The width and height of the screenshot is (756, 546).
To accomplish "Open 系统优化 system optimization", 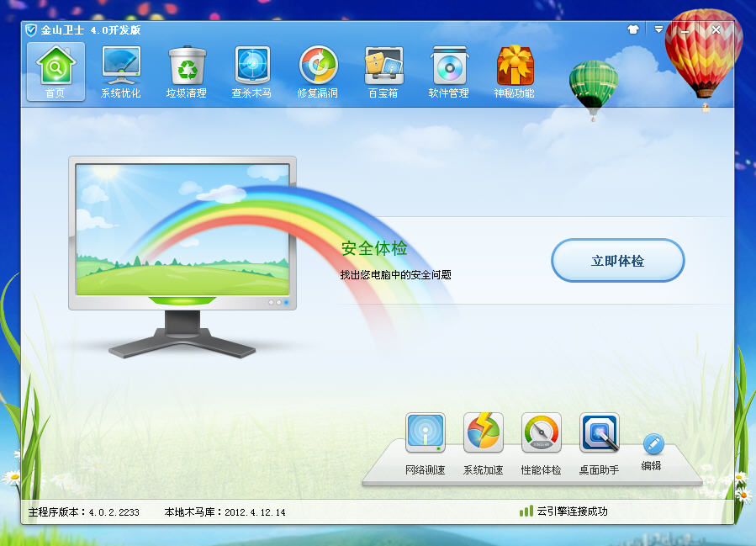I will click(120, 72).
